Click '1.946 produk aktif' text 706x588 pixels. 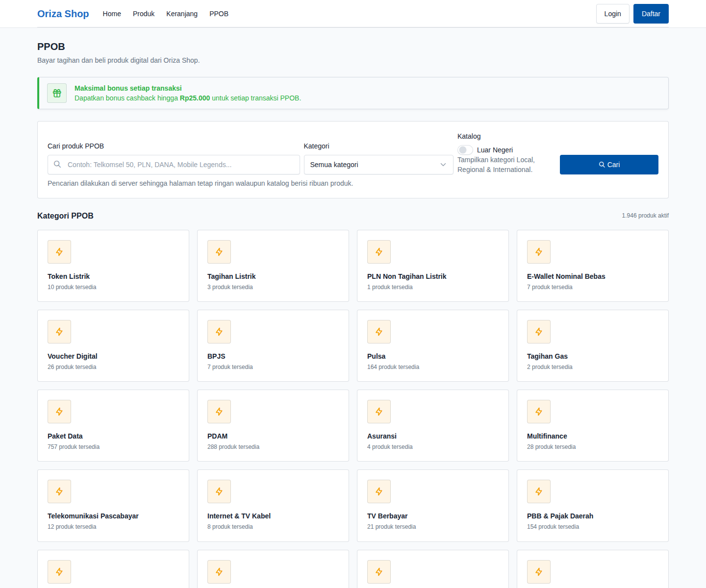[645, 216]
